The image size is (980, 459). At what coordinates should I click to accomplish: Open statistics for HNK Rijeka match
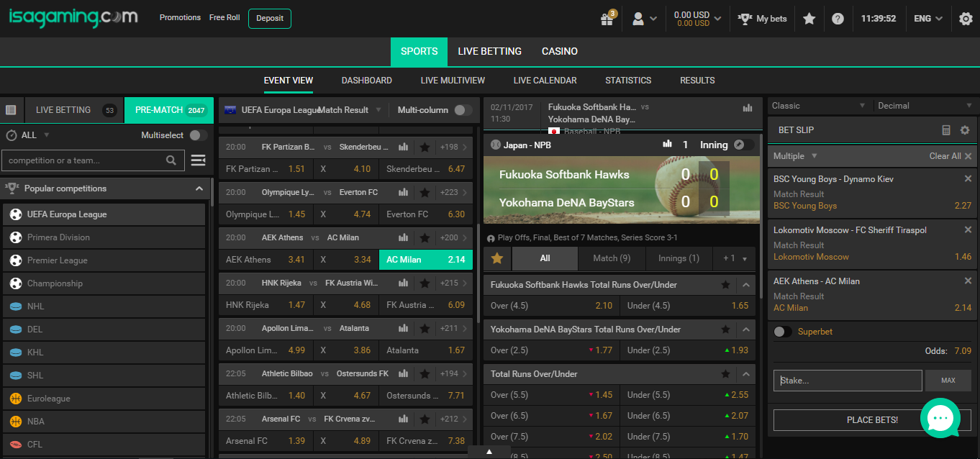[x=404, y=283]
